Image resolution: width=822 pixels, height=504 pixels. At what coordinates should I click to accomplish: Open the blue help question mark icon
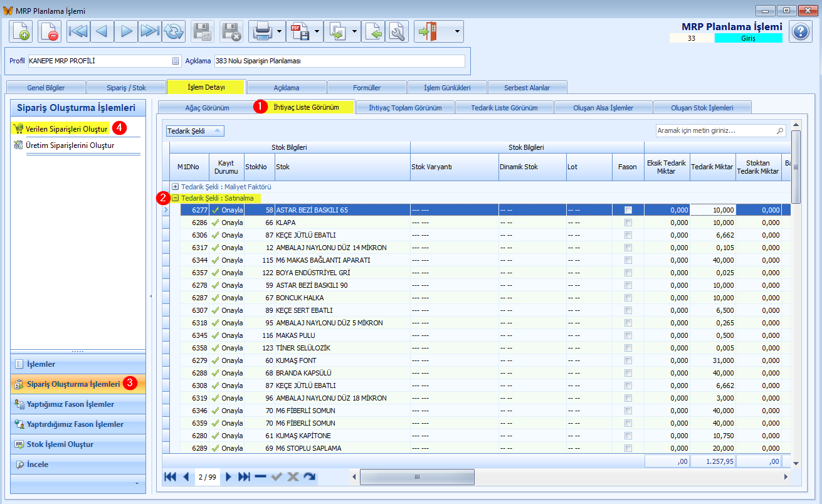pyautogui.click(x=801, y=31)
